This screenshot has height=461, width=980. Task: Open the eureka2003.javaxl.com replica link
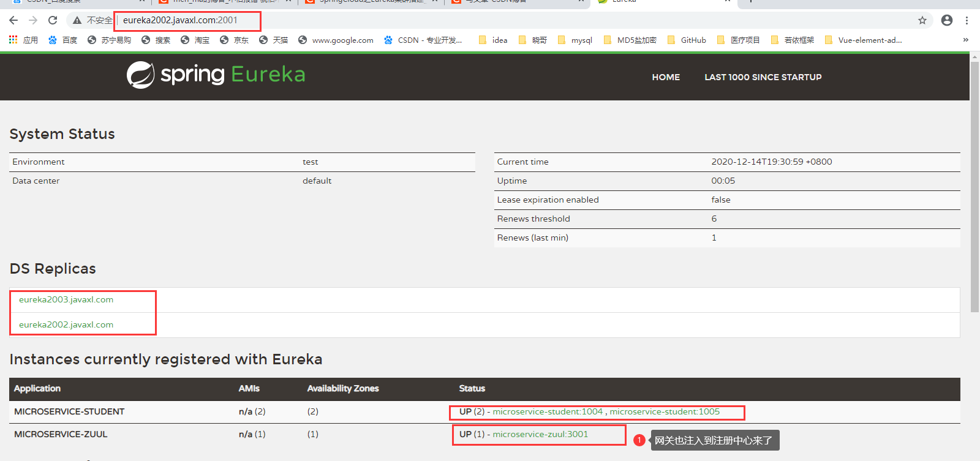coord(66,299)
